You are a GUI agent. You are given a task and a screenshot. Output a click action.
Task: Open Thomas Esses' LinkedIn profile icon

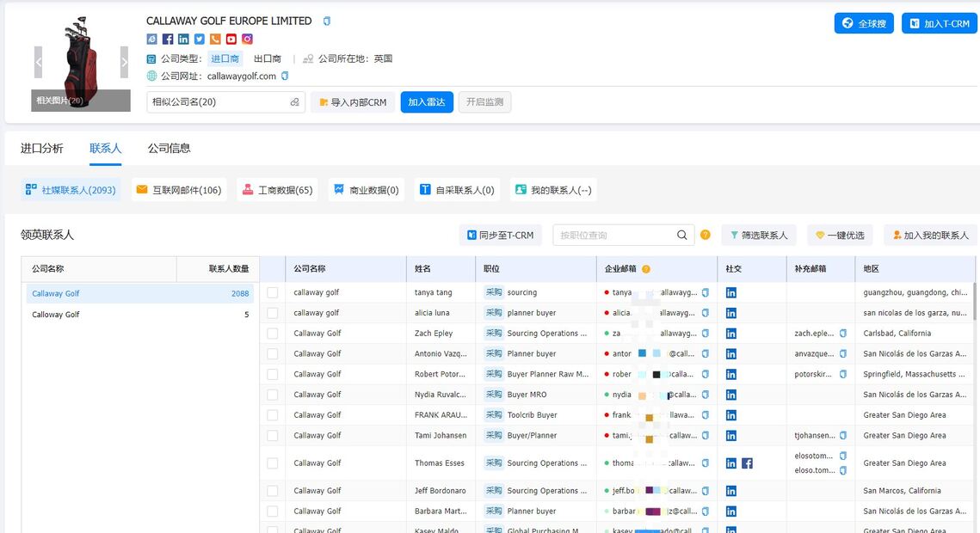(730, 463)
